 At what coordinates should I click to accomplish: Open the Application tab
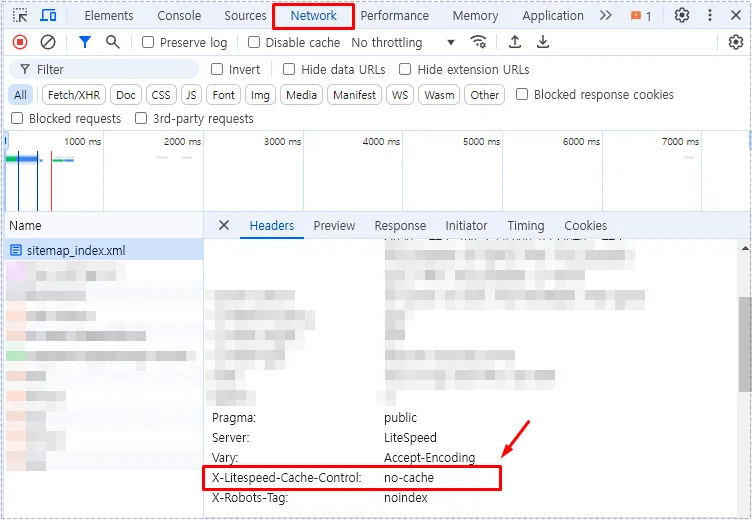click(552, 15)
